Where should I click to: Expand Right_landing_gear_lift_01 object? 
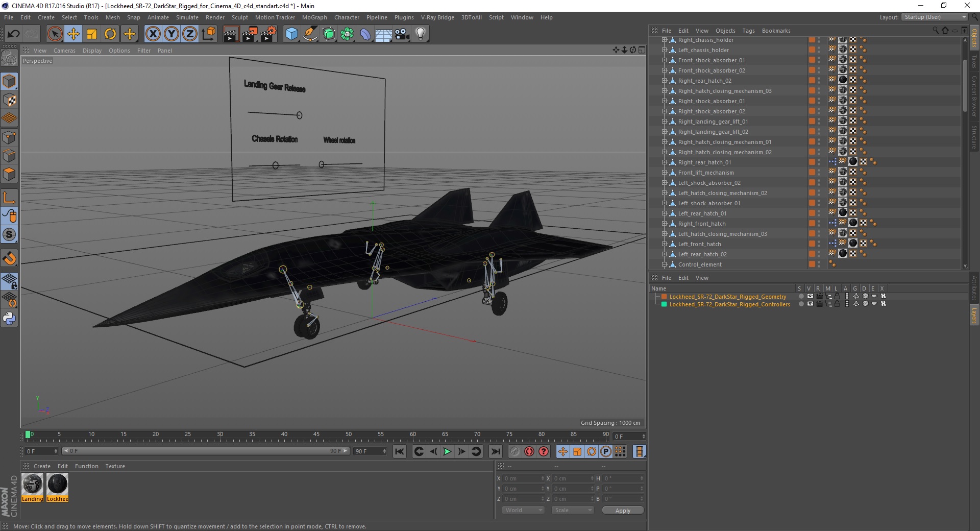pos(665,122)
